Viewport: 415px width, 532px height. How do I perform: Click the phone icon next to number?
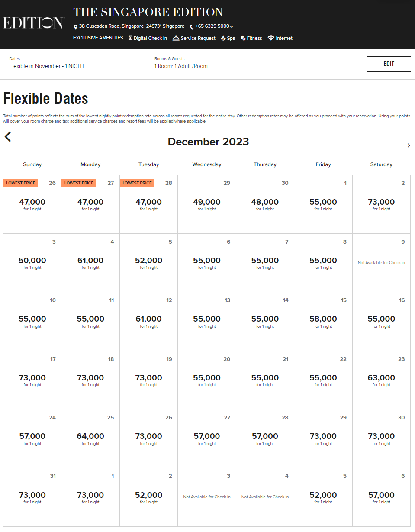[x=192, y=27]
